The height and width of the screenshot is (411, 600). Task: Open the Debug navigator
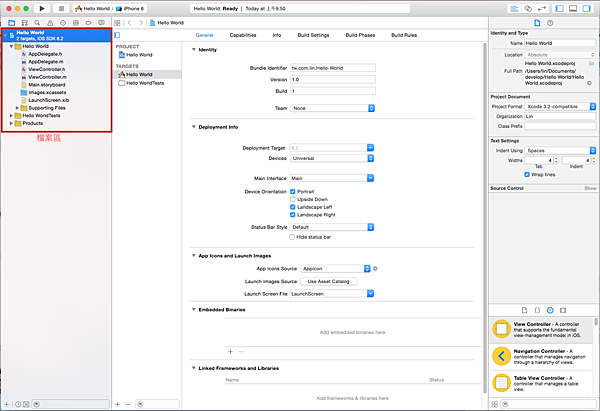pyautogui.click(x=76, y=23)
